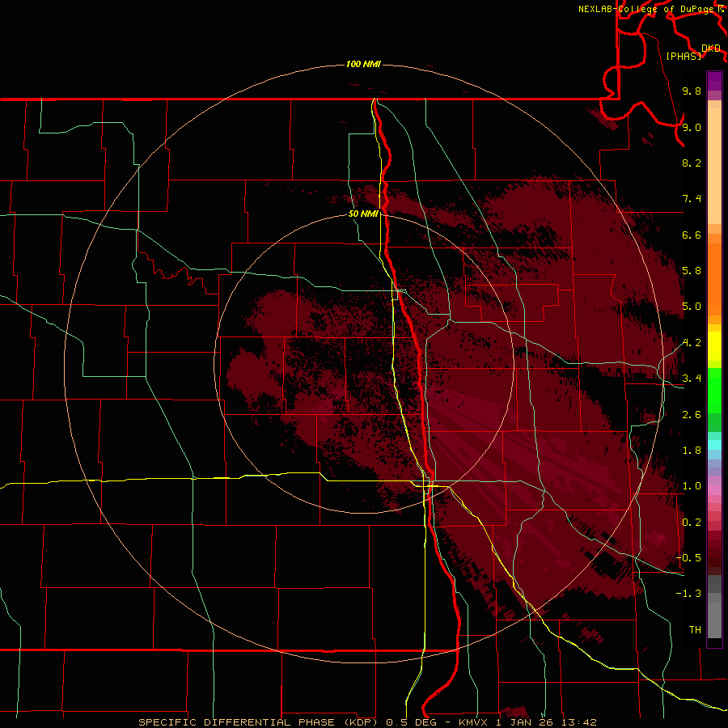The image size is (728, 728).
Task: Click the 1.8 value on the color scale
Action: click(x=692, y=451)
